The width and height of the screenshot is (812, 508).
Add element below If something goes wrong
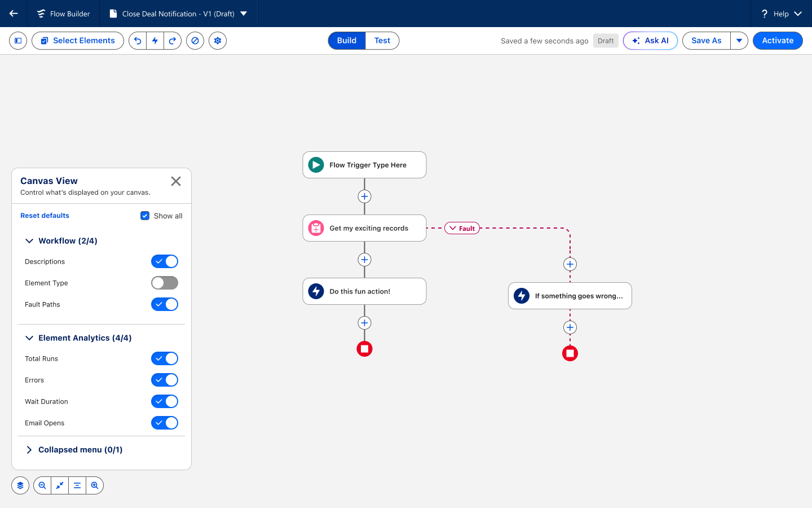[570, 327]
